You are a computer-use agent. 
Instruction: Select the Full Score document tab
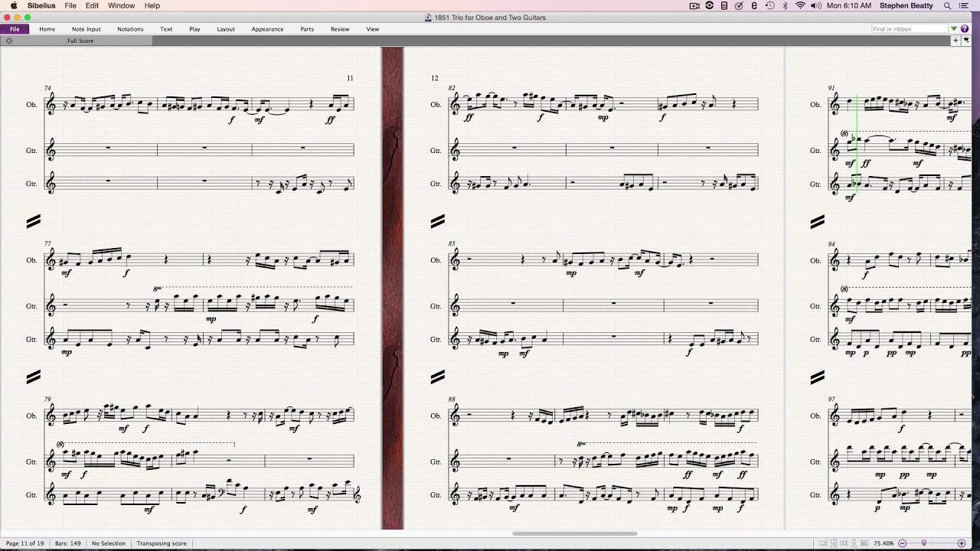[x=80, y=41]
